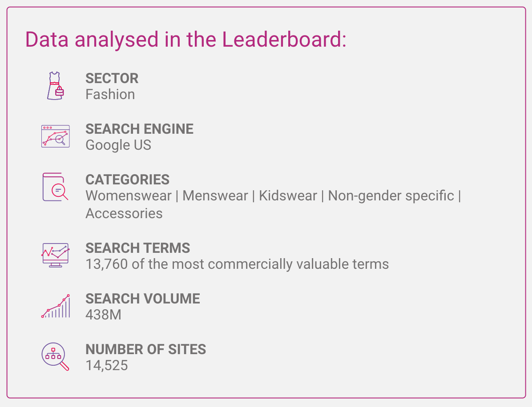
Task: Click the Search Volume bar chart icon
Action: click(55, 306)
